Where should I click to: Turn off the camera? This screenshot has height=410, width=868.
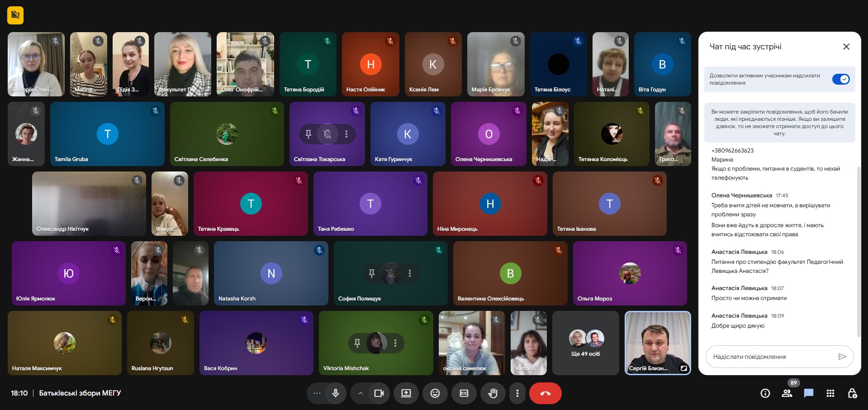tap(379, 393)
